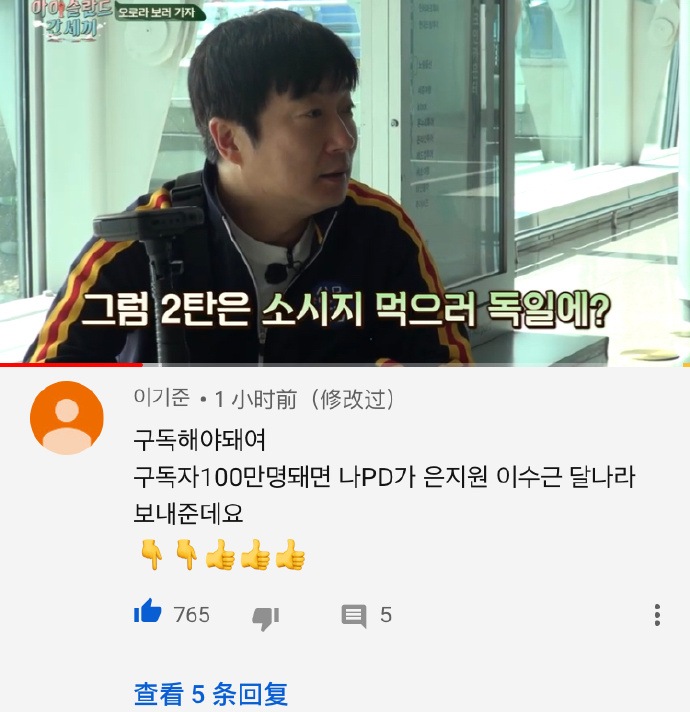The image size is (690, 712).
Task: Click the emoji row in the comment
Action: [x=222, y=554]
